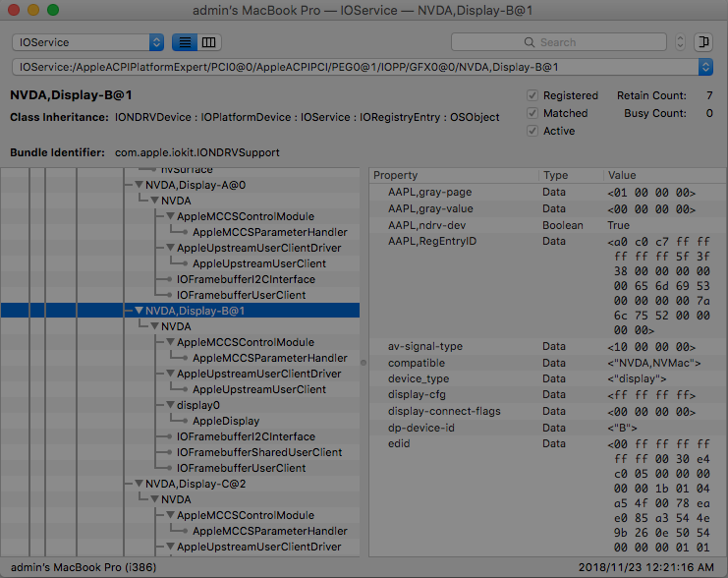Viewport: 728px width, 578px height.
Task: Open the IOService plane dropdown
Action: 87,42
